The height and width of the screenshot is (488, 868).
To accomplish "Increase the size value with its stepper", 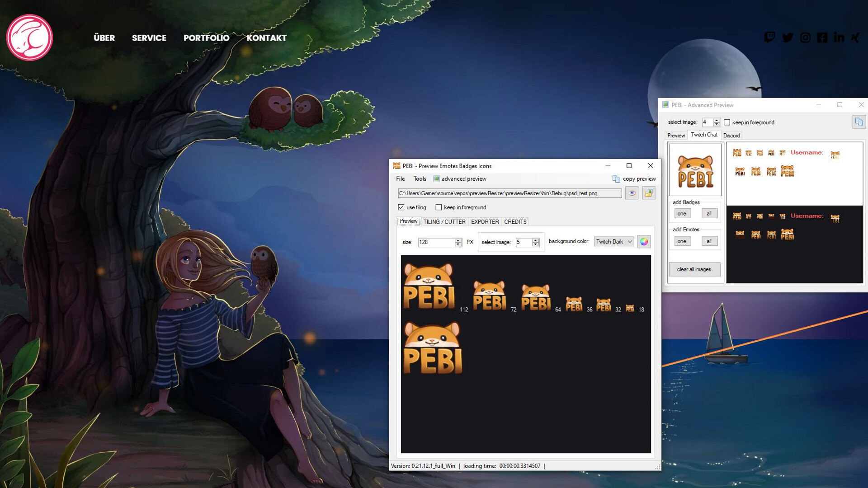I will tap(458, 240).
